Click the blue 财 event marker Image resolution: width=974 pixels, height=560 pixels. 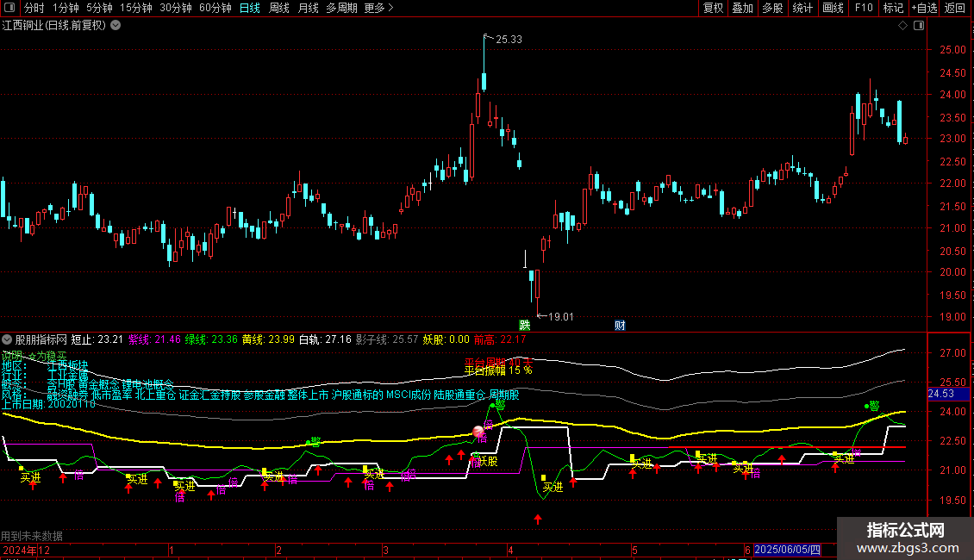(620, 326)
